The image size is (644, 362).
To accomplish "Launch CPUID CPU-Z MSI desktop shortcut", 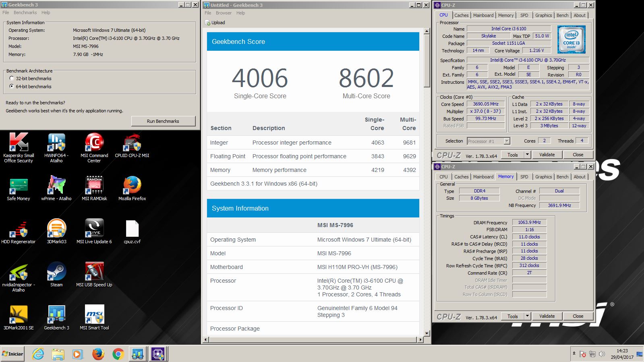I will 132,145.
